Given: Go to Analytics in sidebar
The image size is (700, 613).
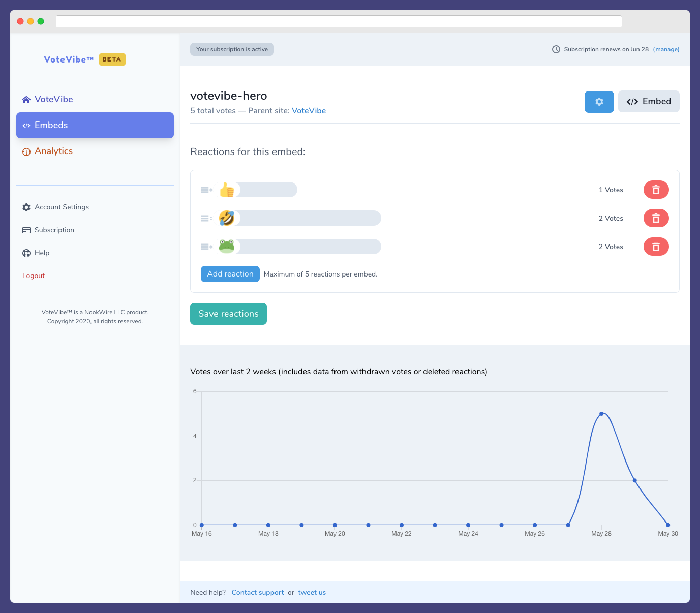Looking at the screenshot, I should click(95, 151).
